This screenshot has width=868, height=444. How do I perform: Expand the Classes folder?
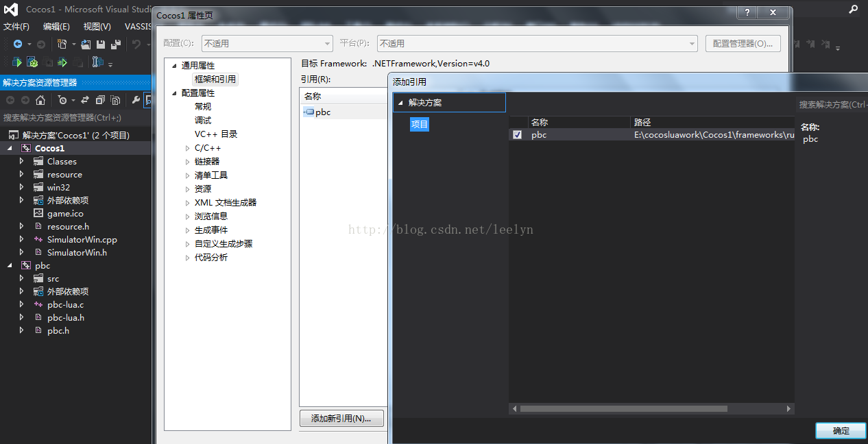pyautogui.click(x=21, y=161)
